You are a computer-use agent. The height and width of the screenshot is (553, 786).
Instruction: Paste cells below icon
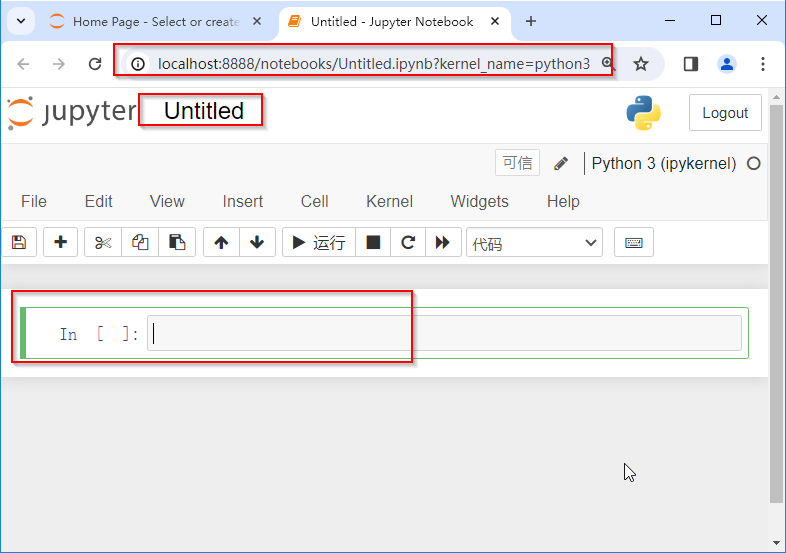pos(176,242)
